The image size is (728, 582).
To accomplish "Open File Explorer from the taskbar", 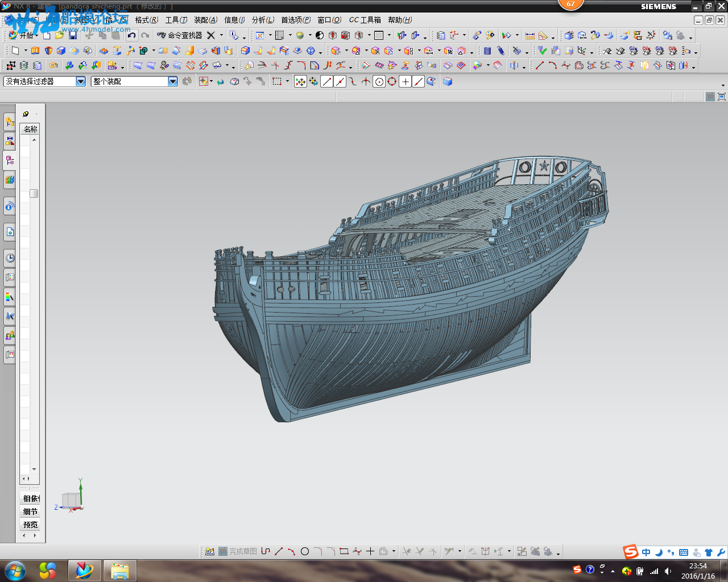I will [119, 571].
